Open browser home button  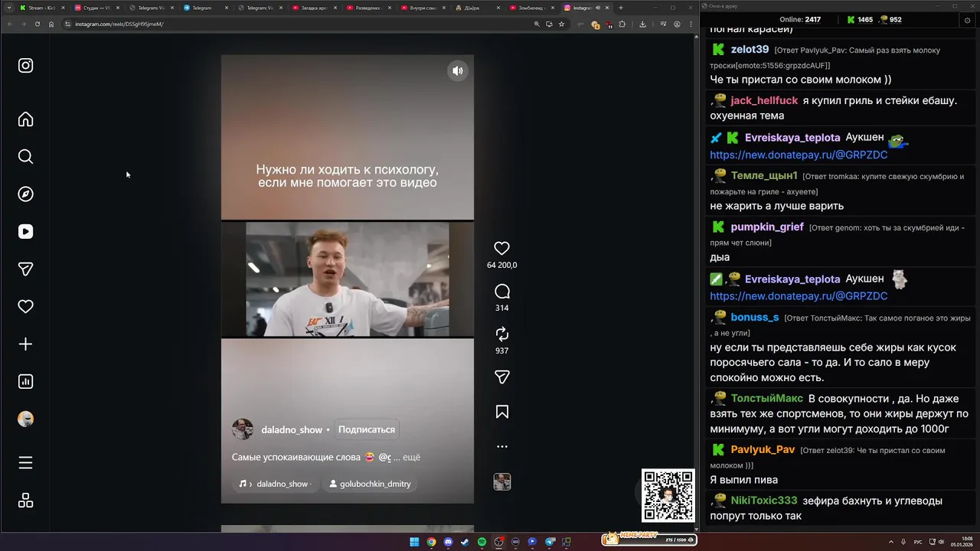(51, 24)
